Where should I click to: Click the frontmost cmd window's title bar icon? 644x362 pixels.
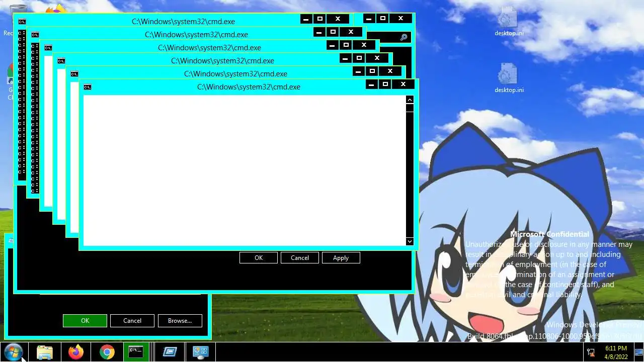[87, 87]
